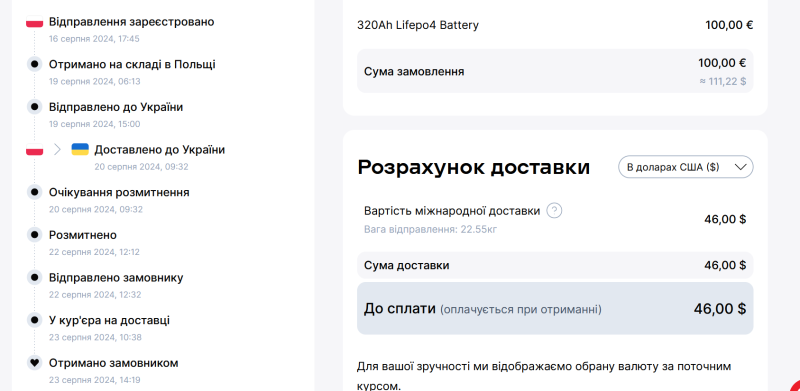
Task: Click timeline dot for 'Відправлено до України'
Action: coord(34,107)
